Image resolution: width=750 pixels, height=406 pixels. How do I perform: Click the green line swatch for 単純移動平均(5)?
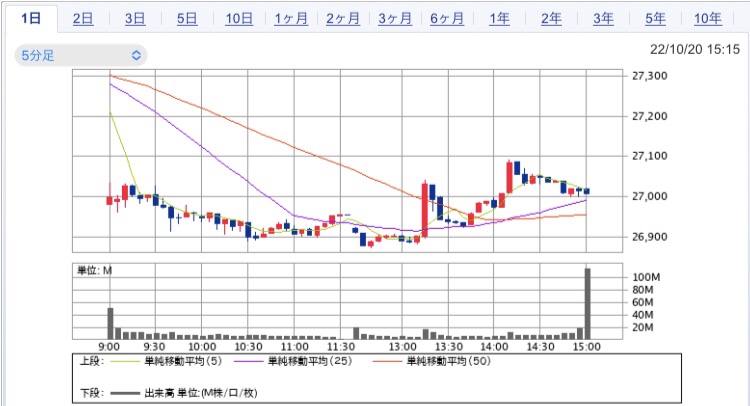click(125, 362)
